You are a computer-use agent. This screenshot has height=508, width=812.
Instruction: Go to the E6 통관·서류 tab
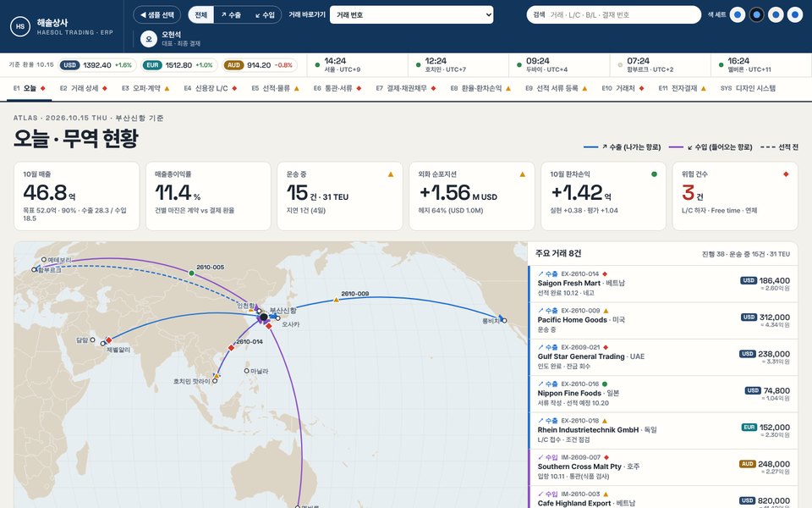pyautogui.click(x=337, y=89)
